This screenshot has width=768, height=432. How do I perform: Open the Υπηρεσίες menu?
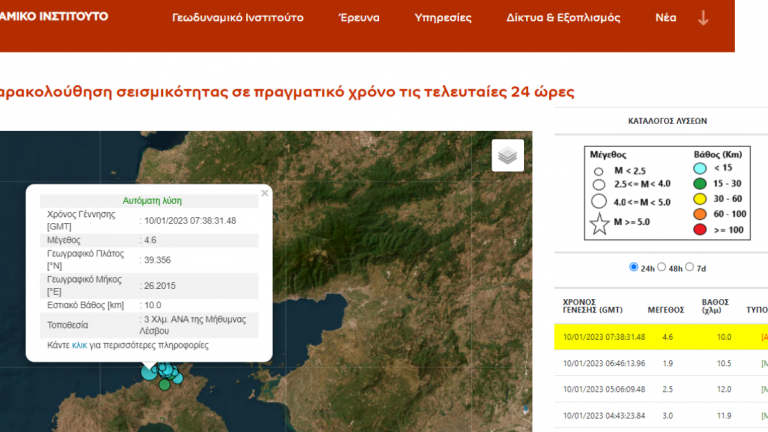(443, 18)
